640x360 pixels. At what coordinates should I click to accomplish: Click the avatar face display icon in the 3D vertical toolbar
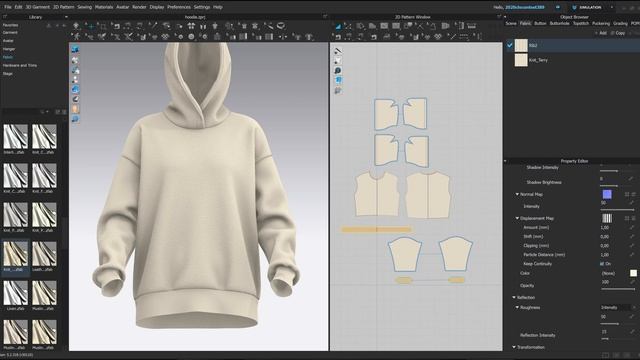click(75, 109)
